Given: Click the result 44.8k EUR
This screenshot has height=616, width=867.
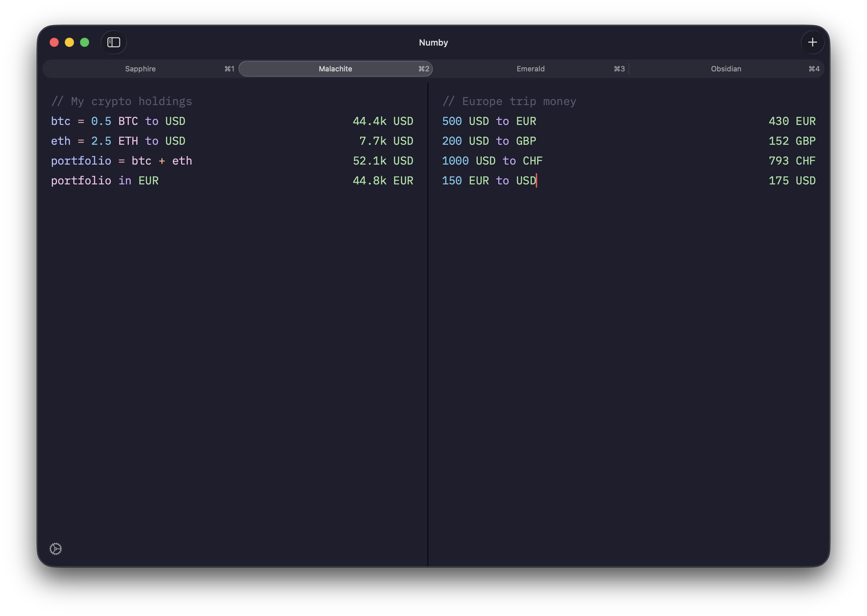Looking at the screenshot, I should [x=383, y=180].
